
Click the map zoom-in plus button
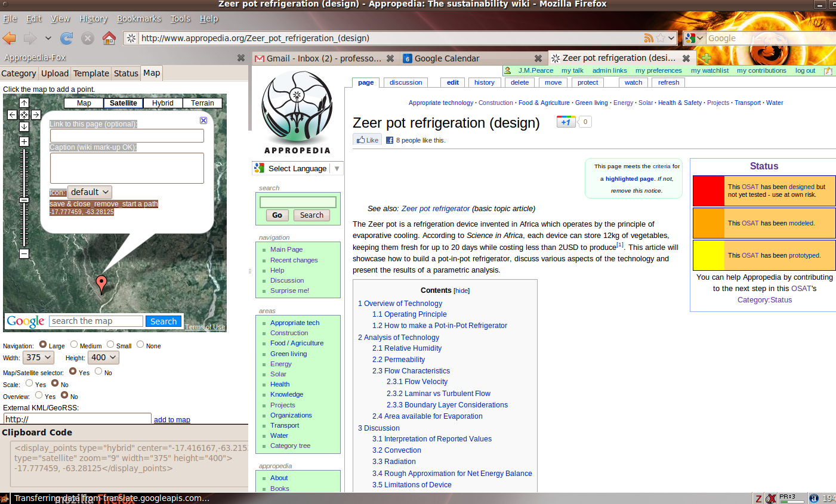[24, 141]
